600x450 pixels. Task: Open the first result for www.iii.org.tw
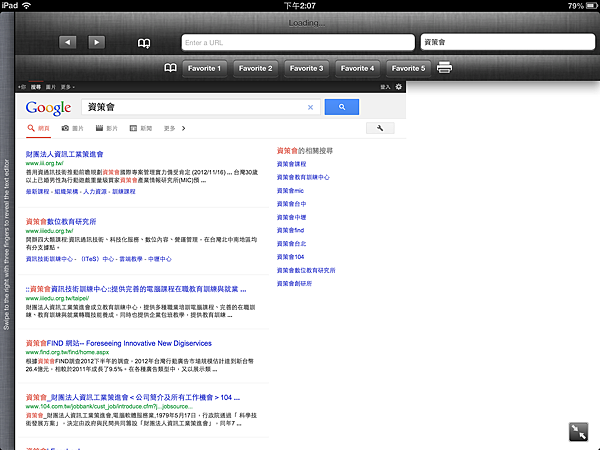pyautogui.click(x=64, y=154)
